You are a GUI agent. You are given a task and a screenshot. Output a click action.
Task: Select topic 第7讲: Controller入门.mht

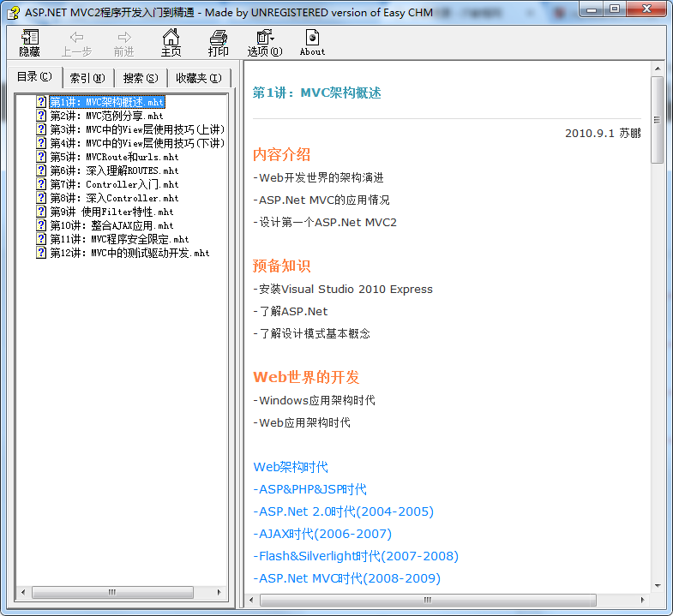pyautogui.click(x=114, y=184)
